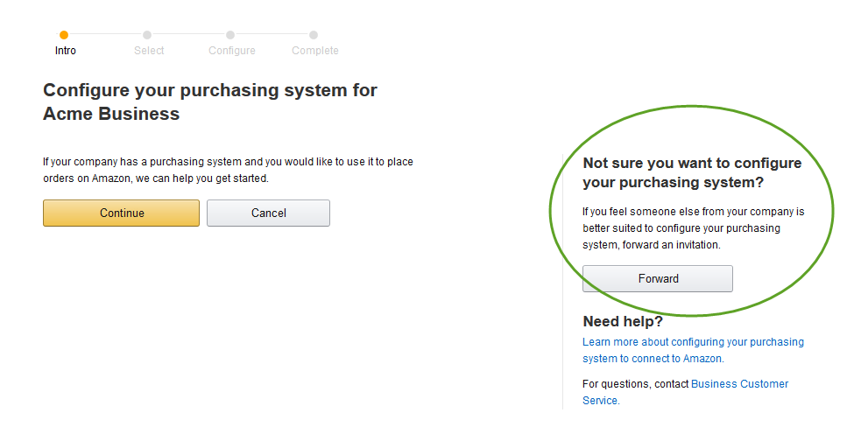Viewport: 868px width, 434px height.
Task: Click Forward to send an invitation
Action: click(658, 279)
